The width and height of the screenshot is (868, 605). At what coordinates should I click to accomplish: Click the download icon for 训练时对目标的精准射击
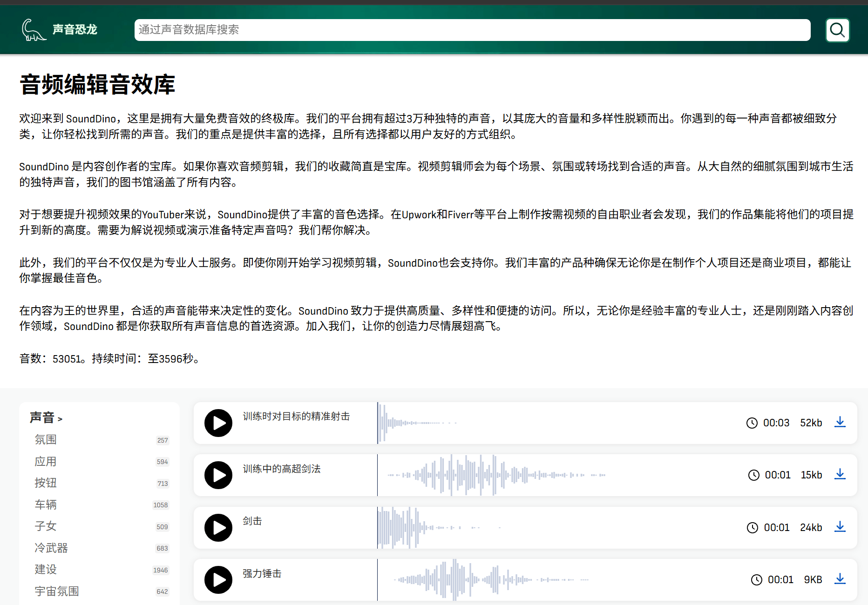pyautogui.click(x=840, y=422)
